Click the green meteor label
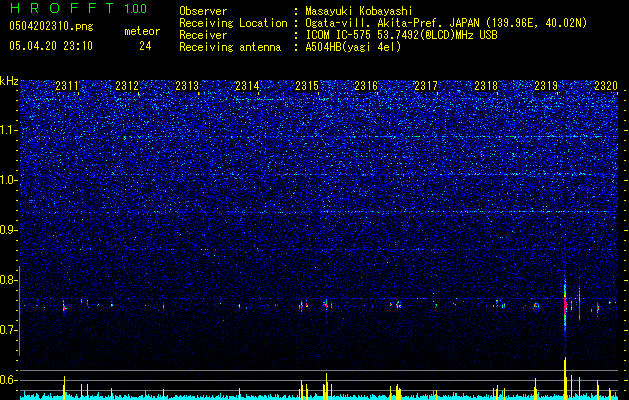Viewport: 629px width, 400px height. (x=142, y=31)
